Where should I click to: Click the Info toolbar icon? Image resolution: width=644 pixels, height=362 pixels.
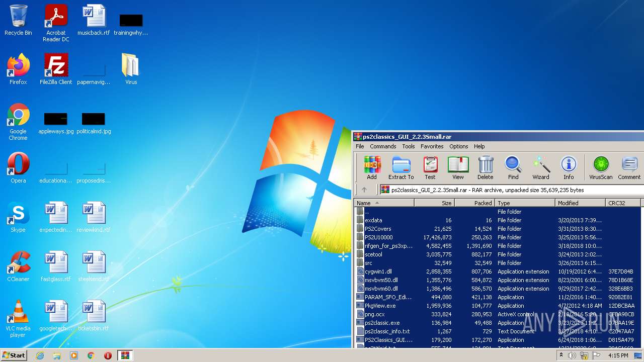tap(569, 167)
